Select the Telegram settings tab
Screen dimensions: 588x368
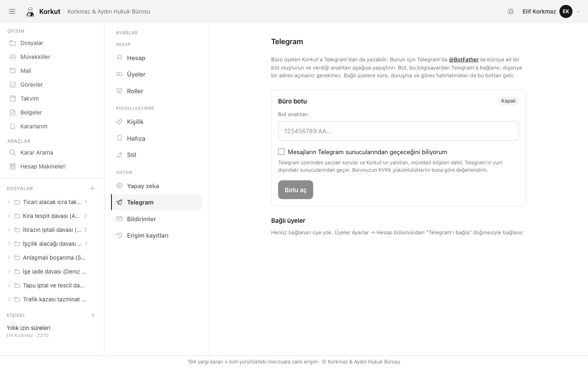click(x=156, y=202)
